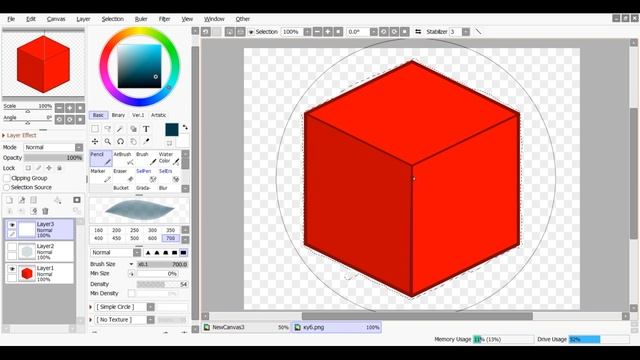Show Layer2 by clicking its visibility box
640x360 pixels.
click(12, 247)
